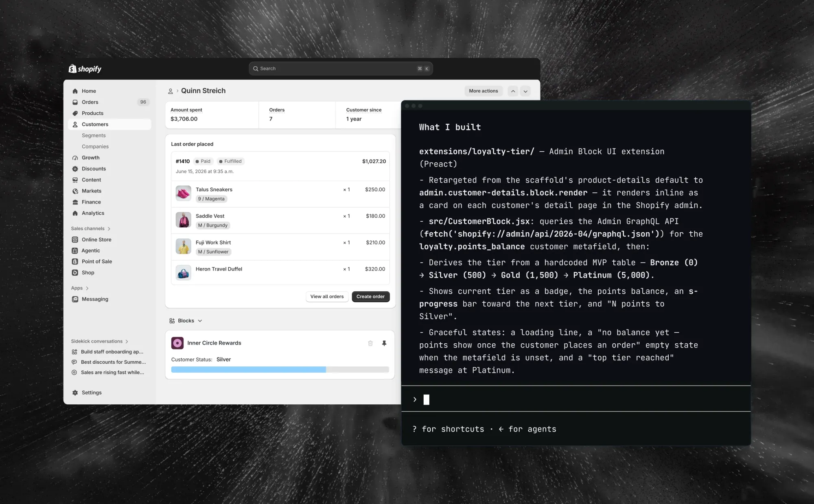This screenshot has height=504, width=814.
Task: Click View all orders button
Action: tap(327, 297)
